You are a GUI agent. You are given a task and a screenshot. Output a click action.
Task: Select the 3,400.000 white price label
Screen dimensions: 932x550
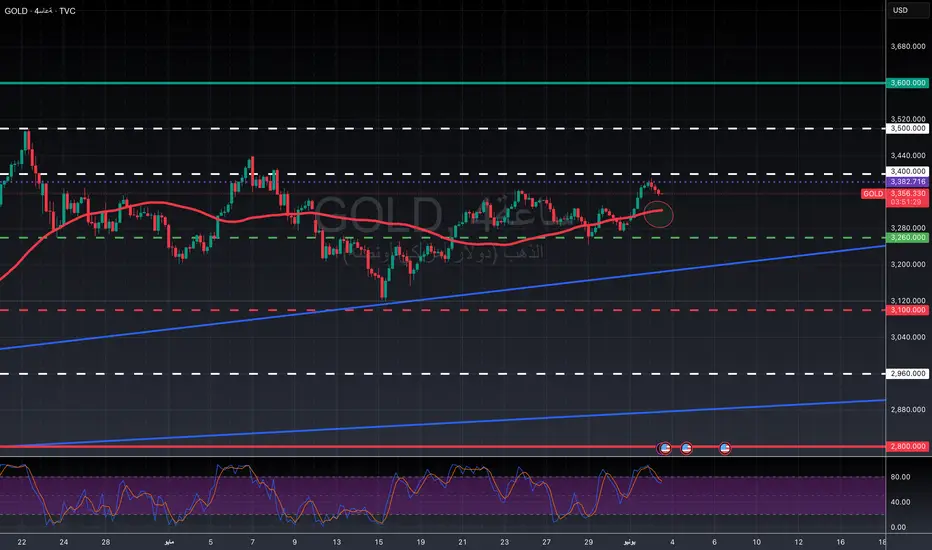(908, 172)
